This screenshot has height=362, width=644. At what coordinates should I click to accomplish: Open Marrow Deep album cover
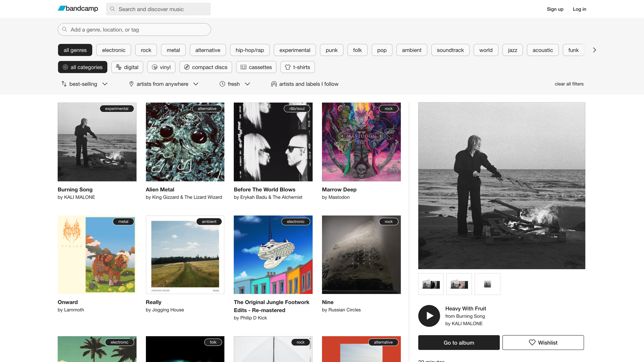(361, 142)
